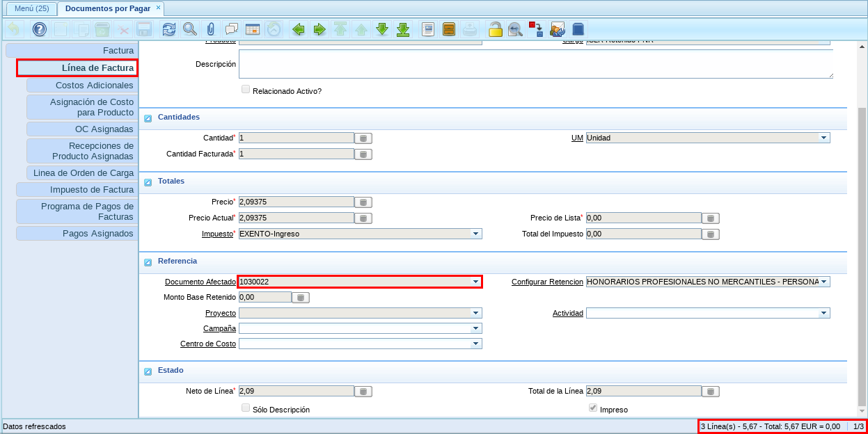Viewport: 868px width, 434px height.
Task: Click the Refresh toolbar icon
Action: coord(168,29)
